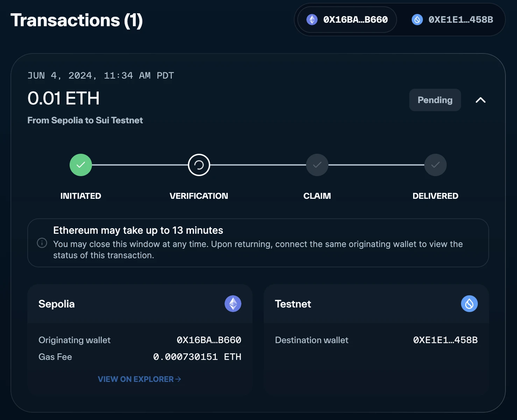This screenshot has height=420, width=517.
Task: Select the connected 0X16BA…B660 wallet chip
Action: [346, 20]
